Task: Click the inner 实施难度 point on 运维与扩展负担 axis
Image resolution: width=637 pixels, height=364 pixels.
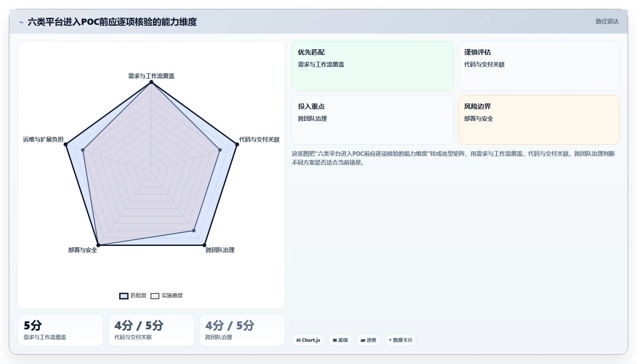Action: [x=83, y=150]
